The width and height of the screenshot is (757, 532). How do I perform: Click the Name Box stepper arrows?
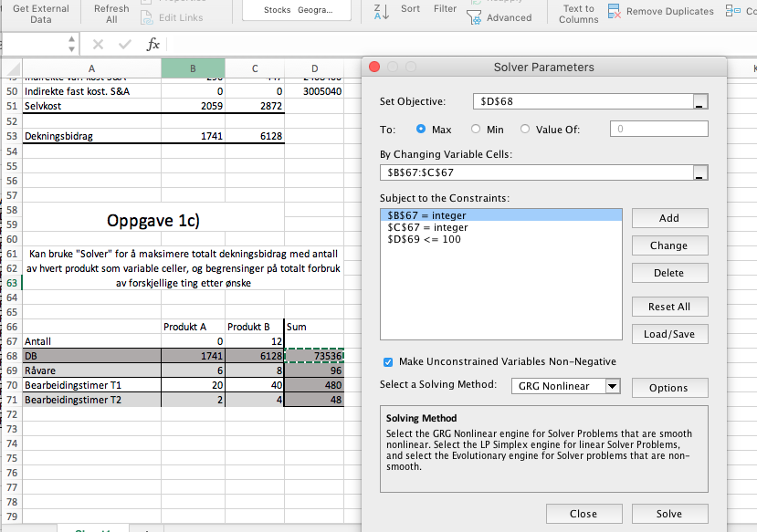tap(71, 45)
